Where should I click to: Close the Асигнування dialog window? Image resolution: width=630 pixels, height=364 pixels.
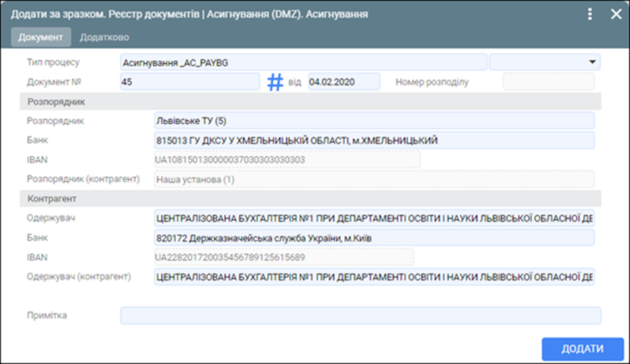coord(616,14)
